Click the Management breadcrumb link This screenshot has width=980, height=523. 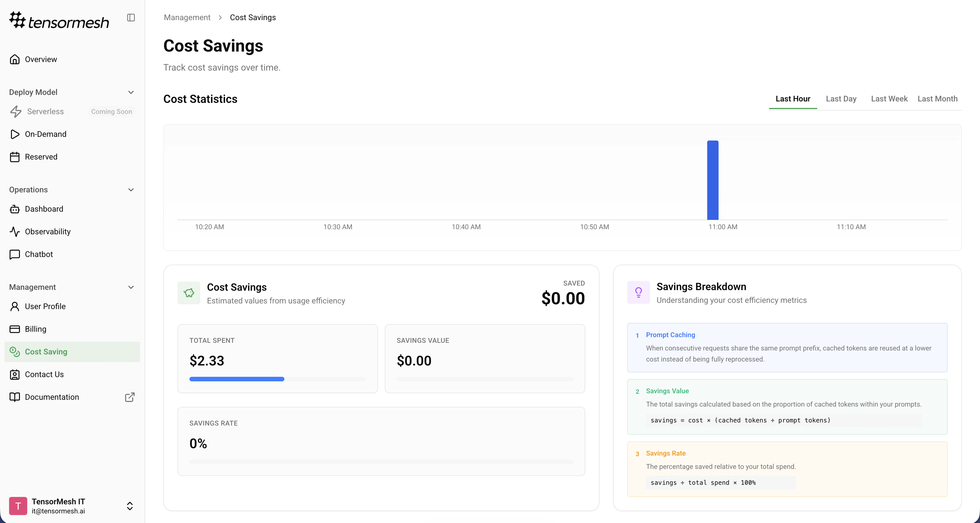pos(187,18)
